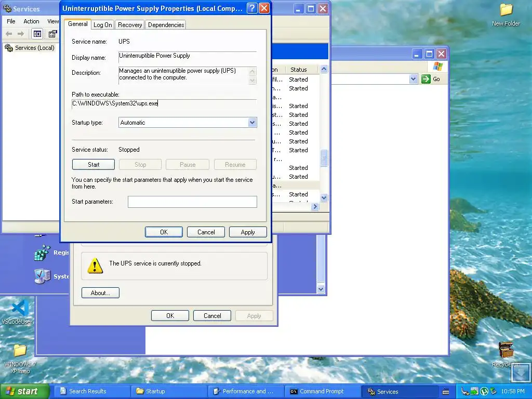Click the Path to executable field
The width and height of the screenshot is (532, 399).
pos(164,104)
